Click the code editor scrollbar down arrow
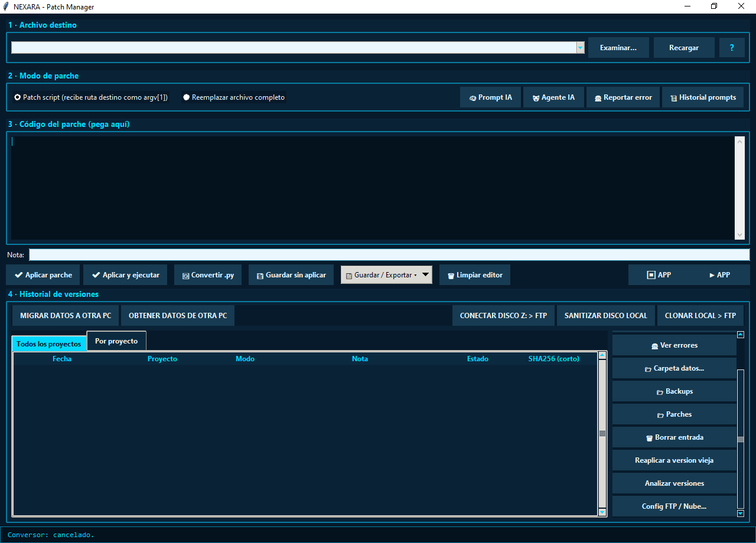The height and width of the screenshot is (543, 756). tap(740, 235)
